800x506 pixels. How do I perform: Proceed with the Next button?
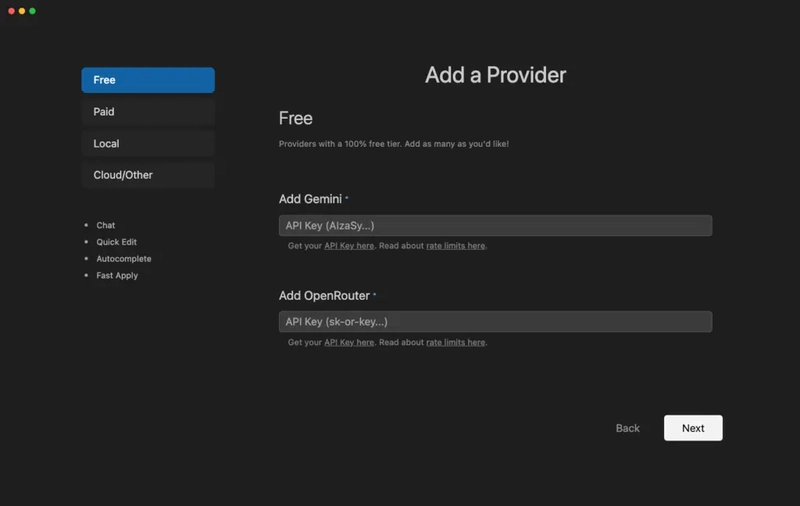coord(693,428)
